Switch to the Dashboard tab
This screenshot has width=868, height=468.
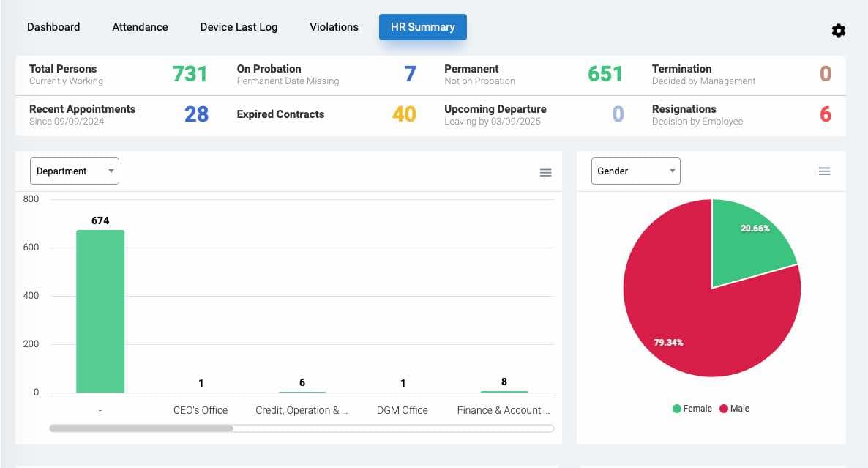(x=53, y=27)
